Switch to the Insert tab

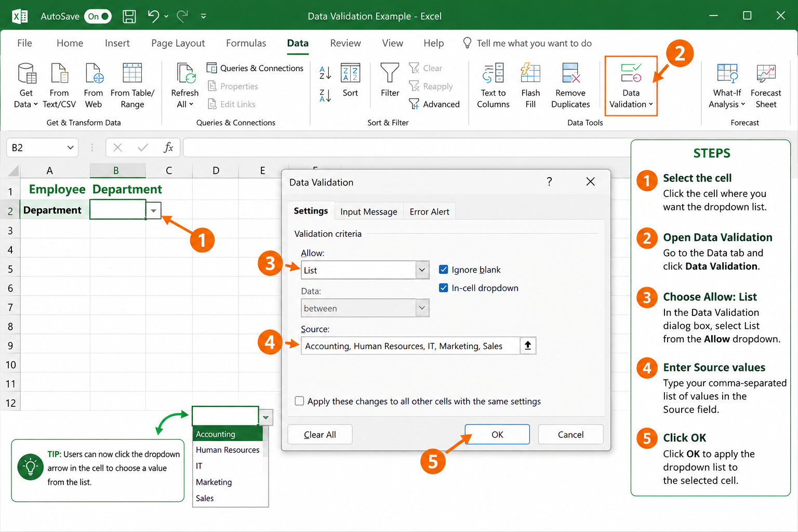(117, 43)
